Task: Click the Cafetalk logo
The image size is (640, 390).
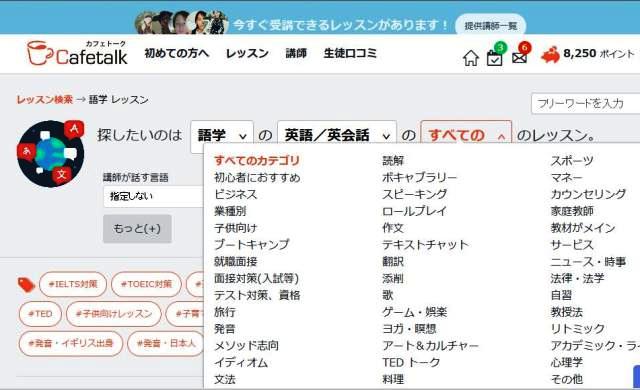Action: click(77, 53)
